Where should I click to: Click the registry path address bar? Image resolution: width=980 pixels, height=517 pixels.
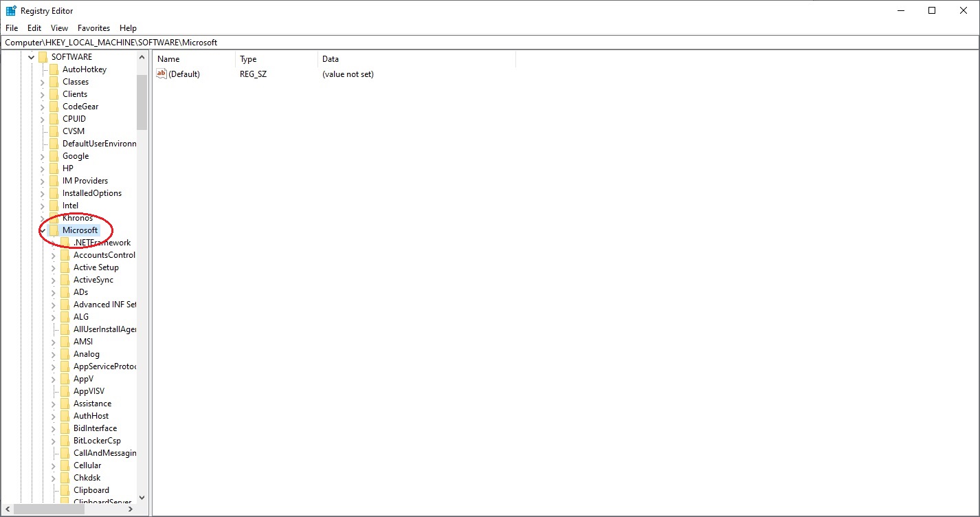(489, 42)
